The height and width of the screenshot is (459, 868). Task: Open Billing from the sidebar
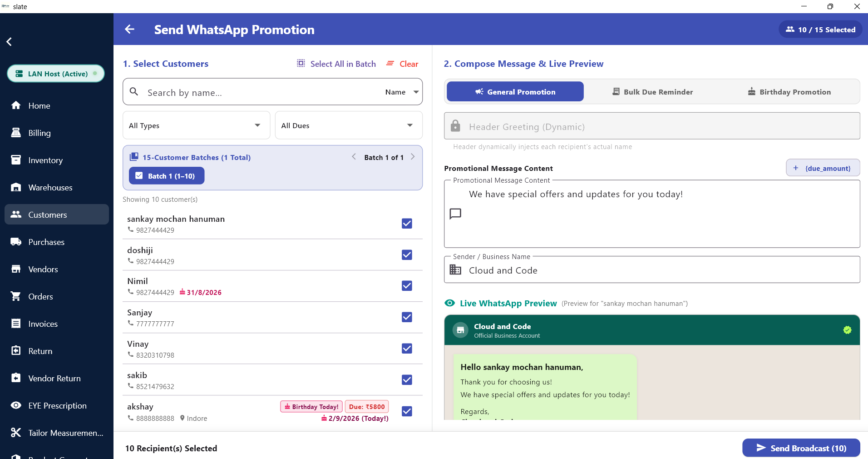point(57,133)
